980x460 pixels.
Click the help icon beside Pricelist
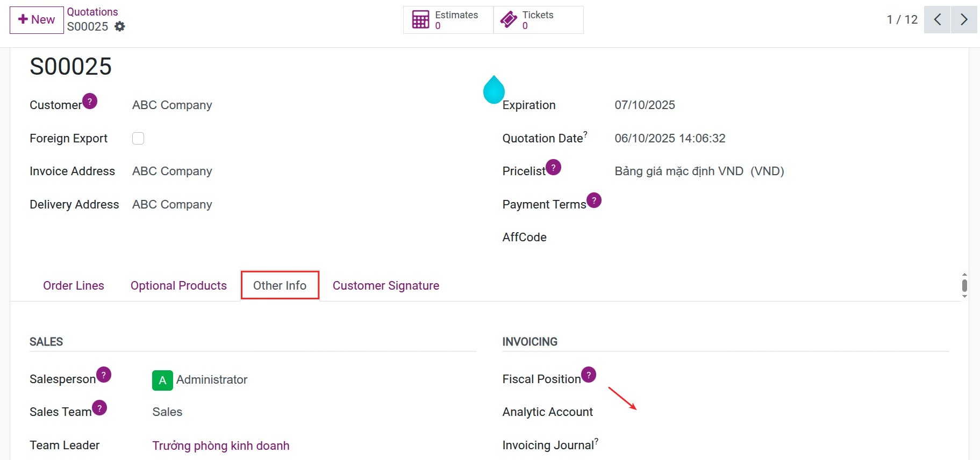click(553, 167)
